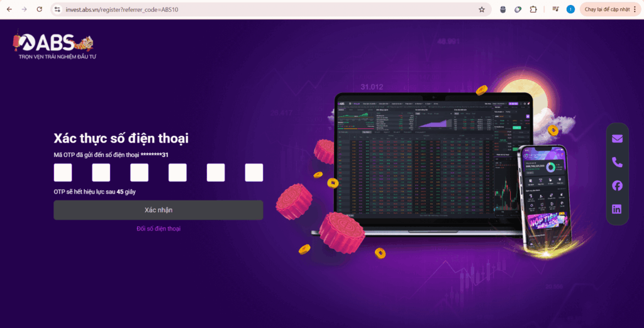The width and height of the screenshot is (644, 328).
Task: View site information icon in address bar
Action: pos(57,9)
